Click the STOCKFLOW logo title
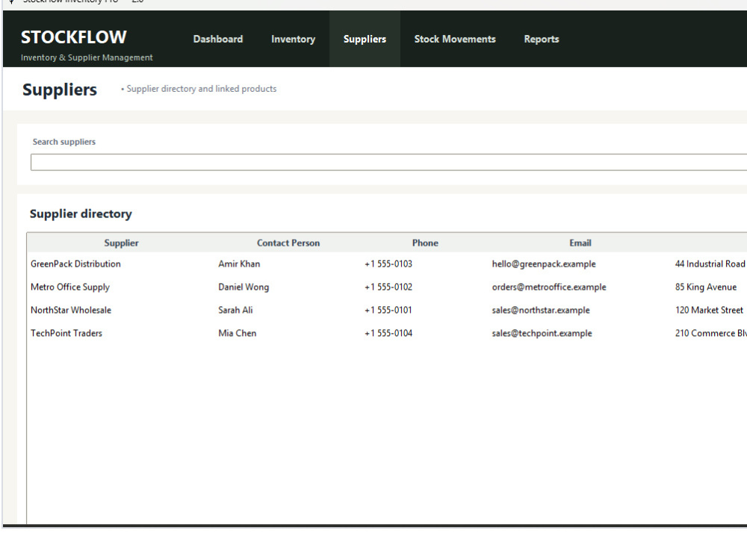The width and height of the screenshot is (747, 560). 74,37
